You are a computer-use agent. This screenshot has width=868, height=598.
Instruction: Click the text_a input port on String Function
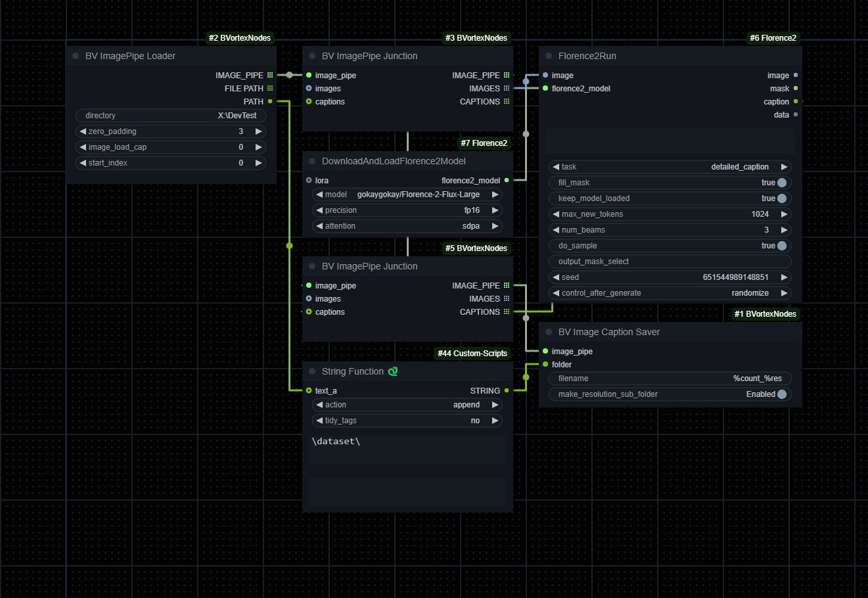click(309, 391)
